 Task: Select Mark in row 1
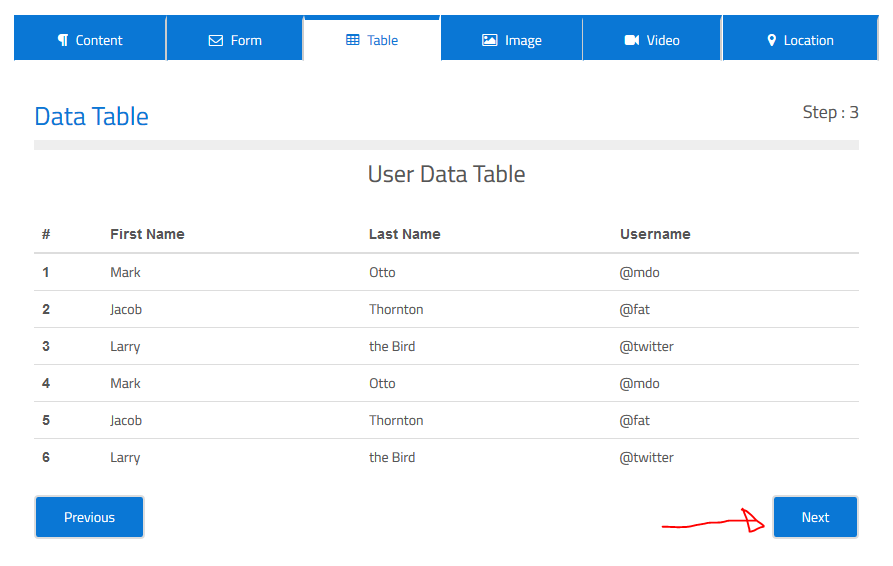coord(125,272)
